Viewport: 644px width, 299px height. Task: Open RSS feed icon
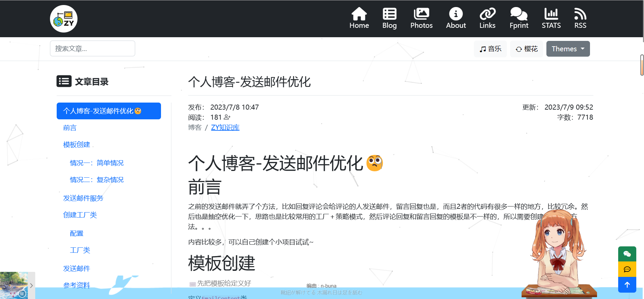coord(580,14)
